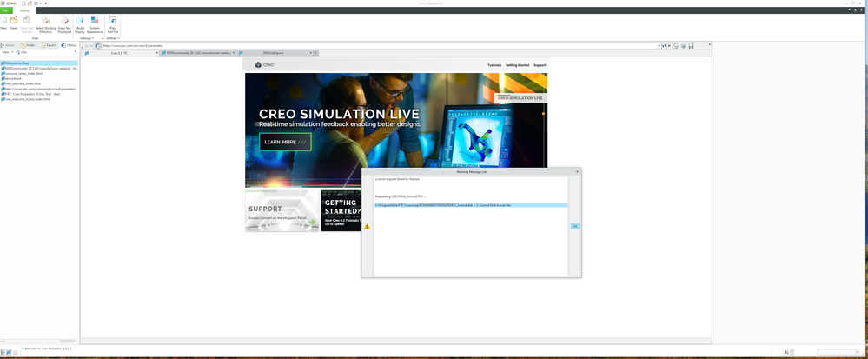
Task: Click the browser save disk icon
Action: click(x=691, y=45)
